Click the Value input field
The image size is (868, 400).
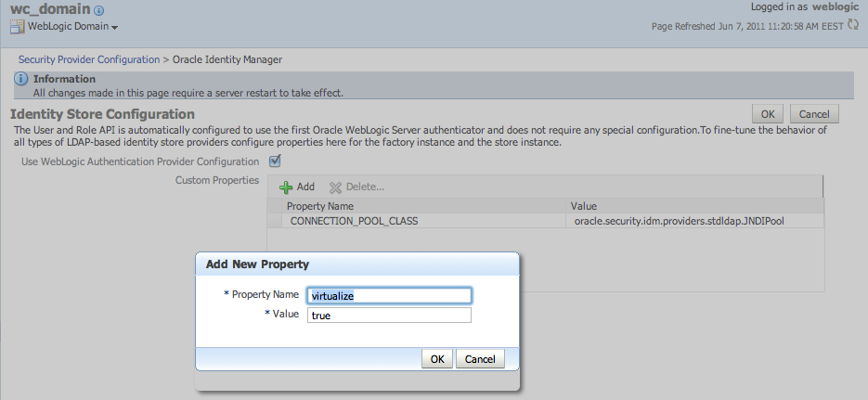pos(390,316)
